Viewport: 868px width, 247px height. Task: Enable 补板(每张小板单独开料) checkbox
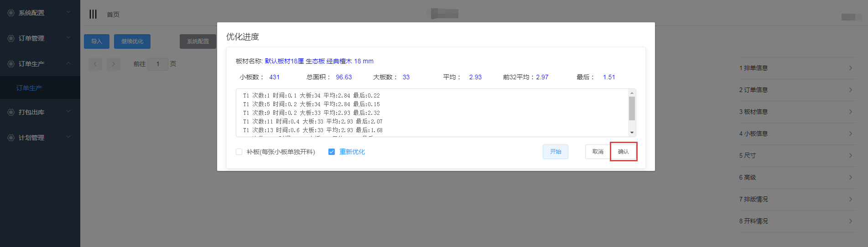(239, 152)
